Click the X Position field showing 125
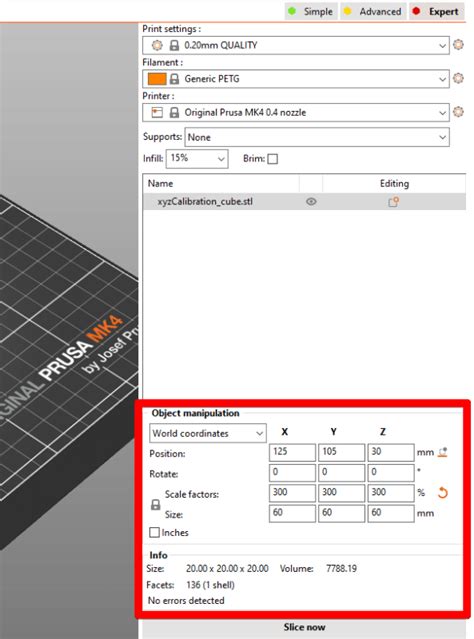This screenshot has height=639, width=474. pyautogui.click(x=292, y=452)
